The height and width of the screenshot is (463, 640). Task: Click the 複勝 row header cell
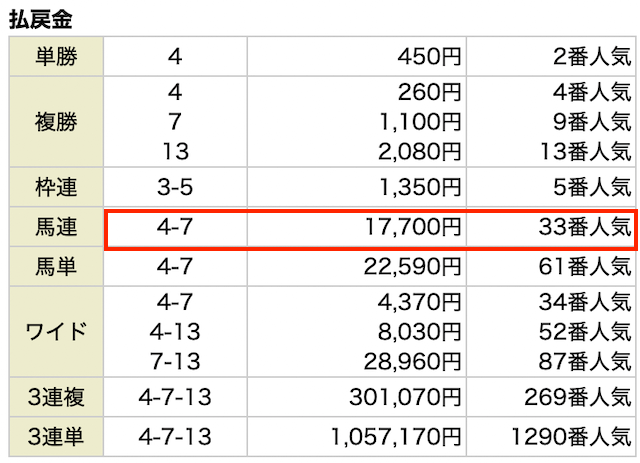[x=56, y=123]
